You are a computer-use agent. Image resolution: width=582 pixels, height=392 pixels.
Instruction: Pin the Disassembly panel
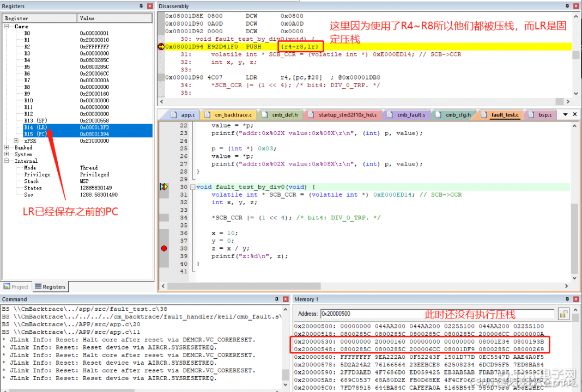pyautogui.click(x=567, y=7)
